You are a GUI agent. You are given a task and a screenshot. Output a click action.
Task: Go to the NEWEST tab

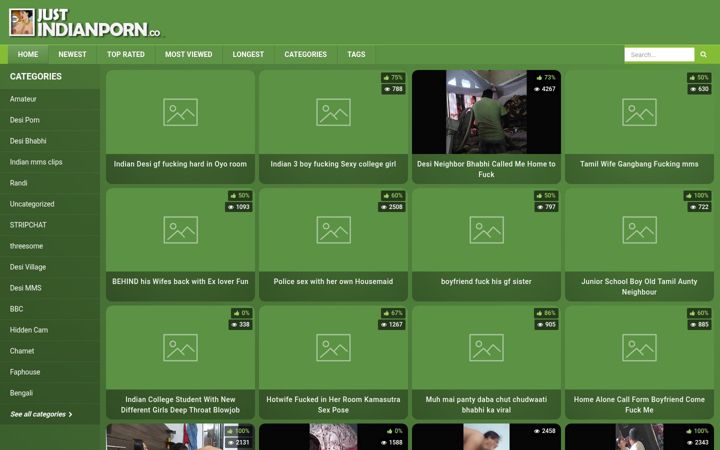pos(73,54)
